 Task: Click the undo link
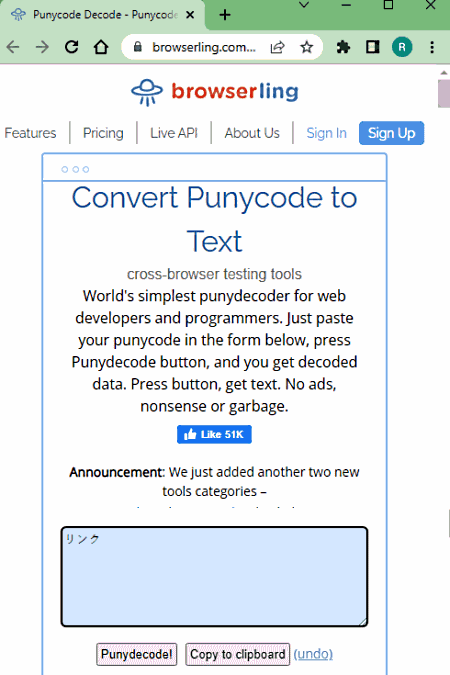(313, 654)
